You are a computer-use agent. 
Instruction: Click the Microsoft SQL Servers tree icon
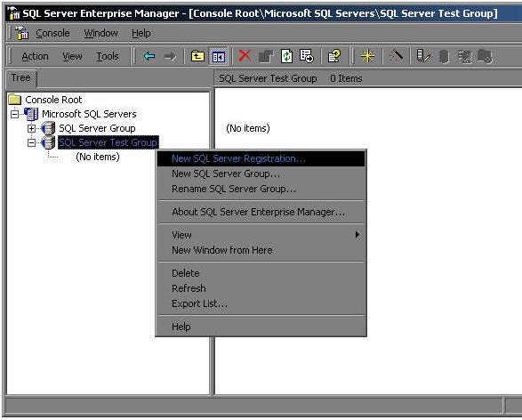(31, 114)
